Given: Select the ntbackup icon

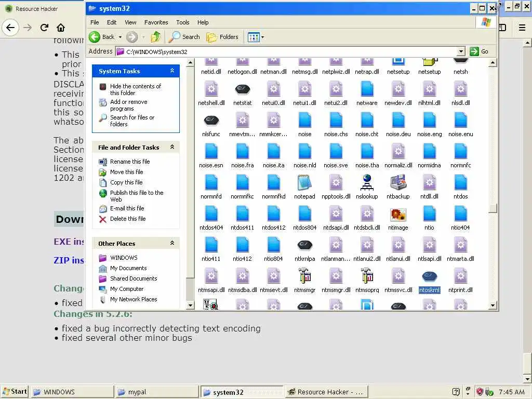Looking at the screenshot, I should 398,183.
